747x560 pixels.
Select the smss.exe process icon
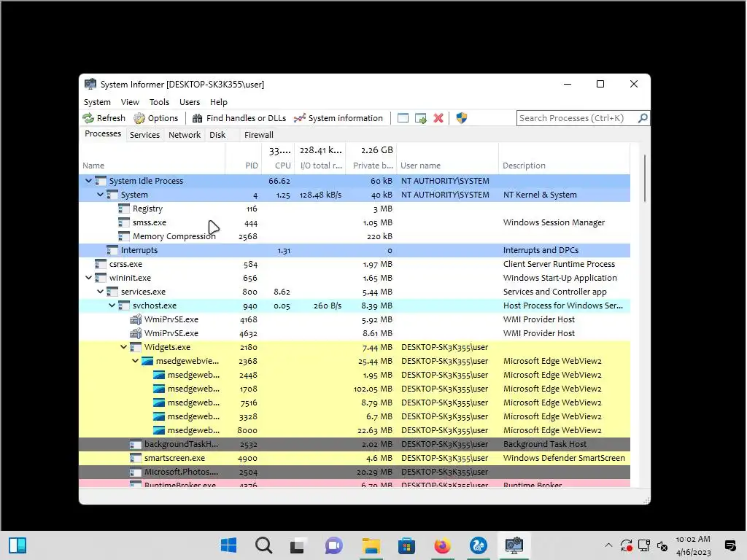click(x=124, y=222)
